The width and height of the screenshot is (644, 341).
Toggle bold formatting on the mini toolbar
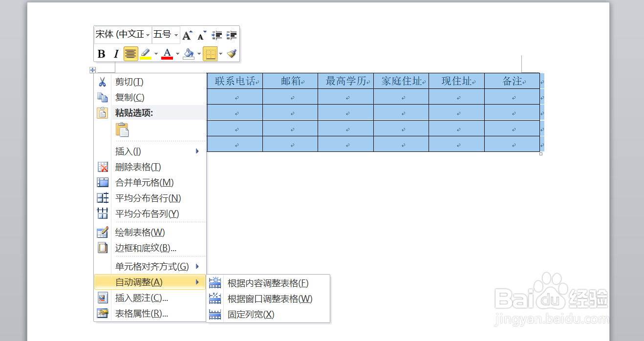click(102, 54)
